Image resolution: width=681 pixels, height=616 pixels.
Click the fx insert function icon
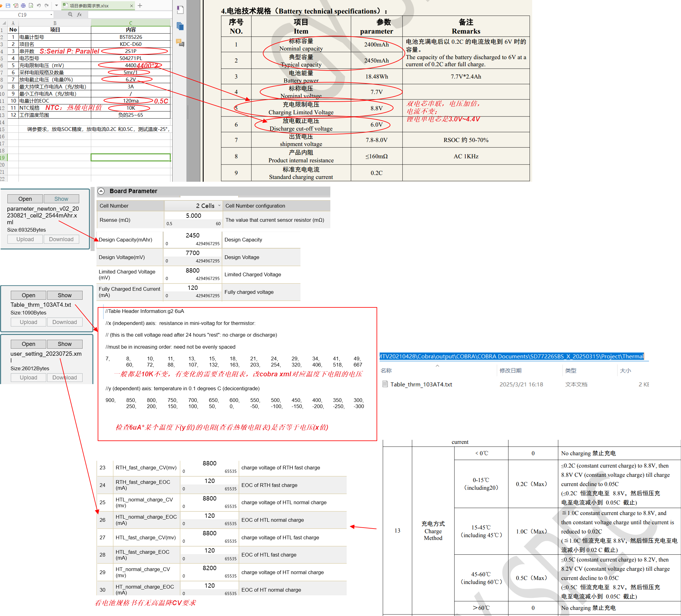(x=80, y=14)
